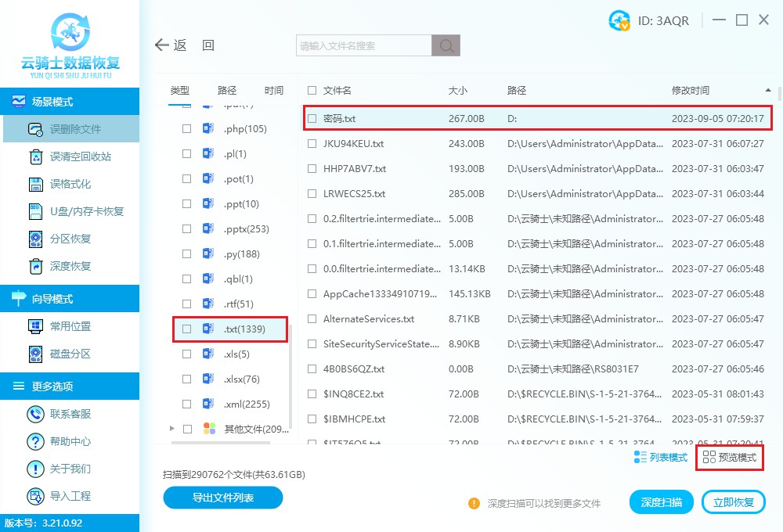The width and height of the screenshot is (783, 532).
Task: Check the $IBMHCPE.txt checkbox
Action: pos(312,419)
